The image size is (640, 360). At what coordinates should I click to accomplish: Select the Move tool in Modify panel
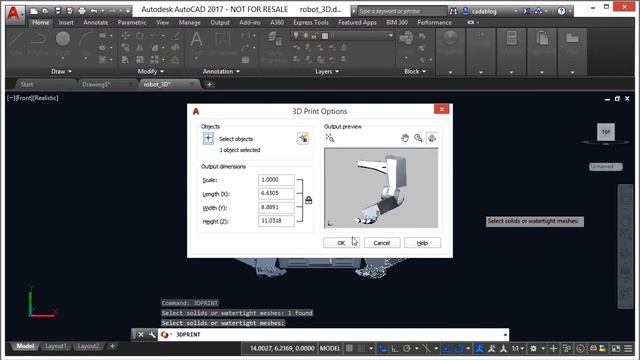[125, 36]
